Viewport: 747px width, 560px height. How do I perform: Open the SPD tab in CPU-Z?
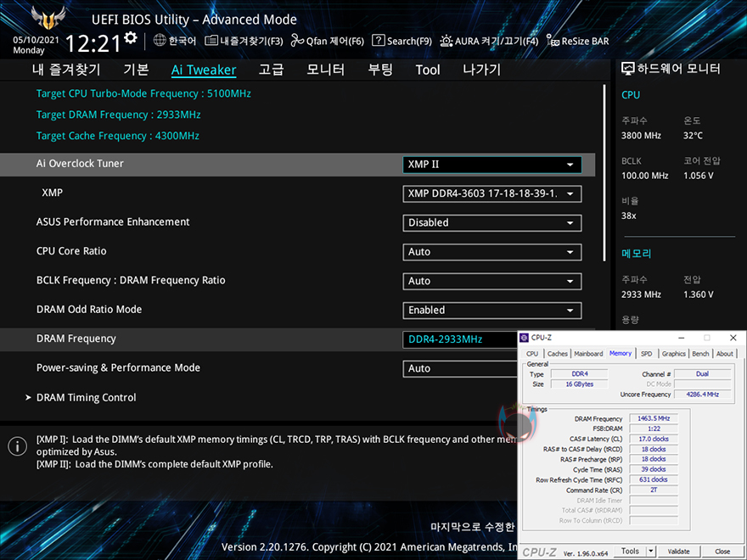coord(647,354)
